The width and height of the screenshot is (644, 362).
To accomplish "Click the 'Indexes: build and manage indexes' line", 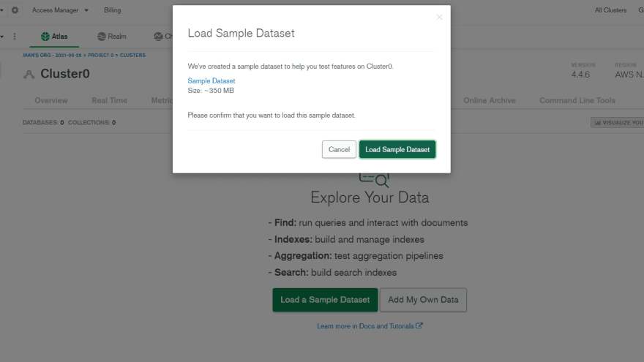I will tap(346, 239).
